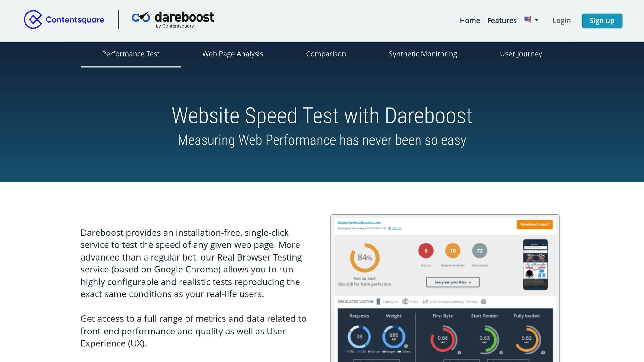The width and height of the screenshot is (644, 362).
Task: Open the cdiscount.com URL link
Action: [359, 222]
